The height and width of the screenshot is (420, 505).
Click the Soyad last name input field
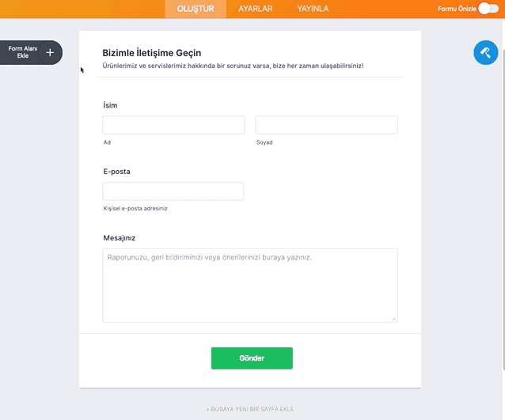[327, 125]
